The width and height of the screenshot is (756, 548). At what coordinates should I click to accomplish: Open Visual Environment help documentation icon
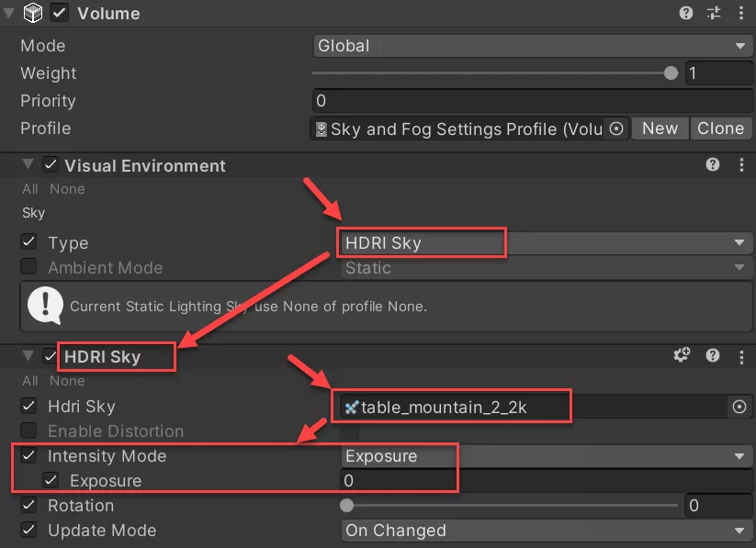[x=713, y=165]
